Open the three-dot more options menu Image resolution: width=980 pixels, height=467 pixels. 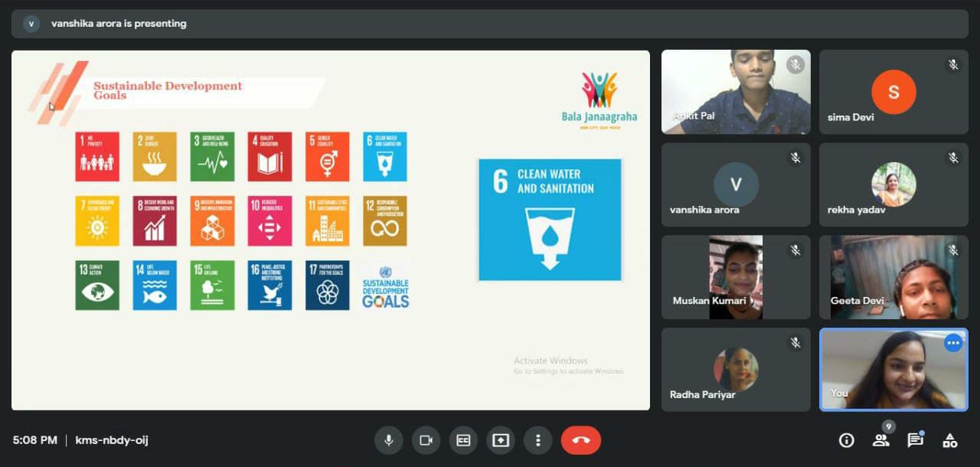click(x=538, y=440)
